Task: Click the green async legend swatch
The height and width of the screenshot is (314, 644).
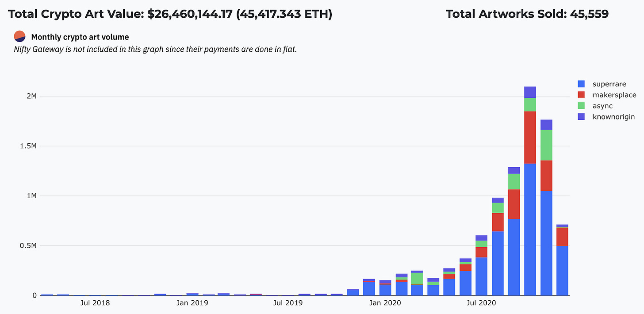Action: click(582, 106)
